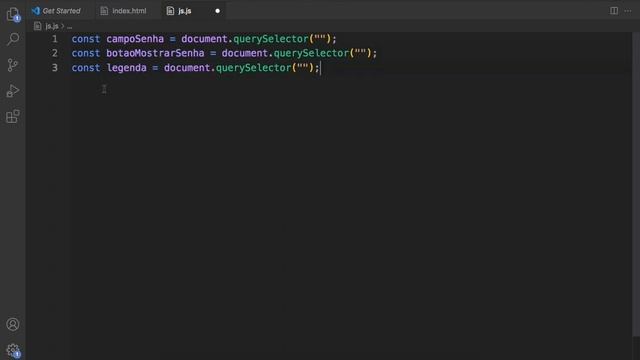This screenshot has width=640, height=360.
Task: Click the campoSenha variable name
Action: click(x=135, y=39)
